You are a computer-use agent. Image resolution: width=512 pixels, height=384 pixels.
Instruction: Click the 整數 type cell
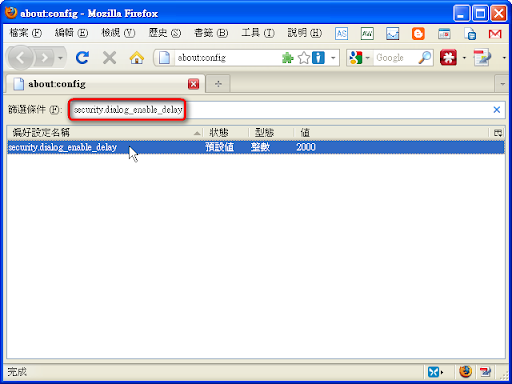(260, 147)
